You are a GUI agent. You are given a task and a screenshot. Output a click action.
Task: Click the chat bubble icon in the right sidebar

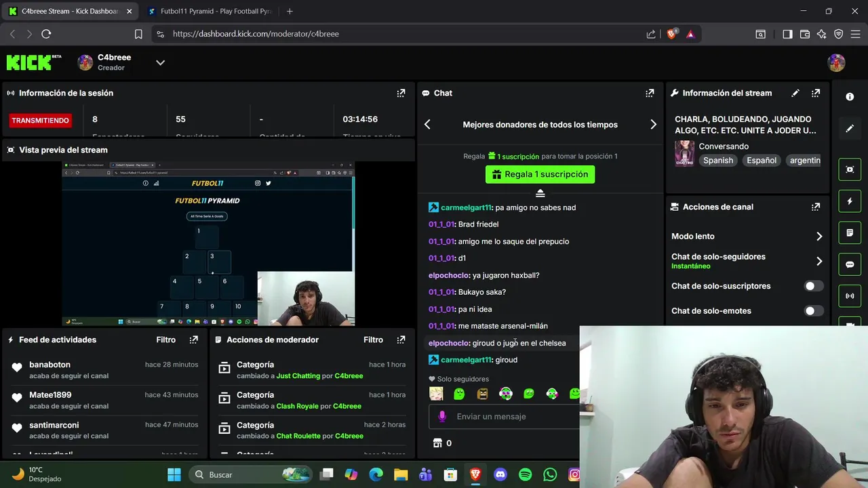pos(850,264)
